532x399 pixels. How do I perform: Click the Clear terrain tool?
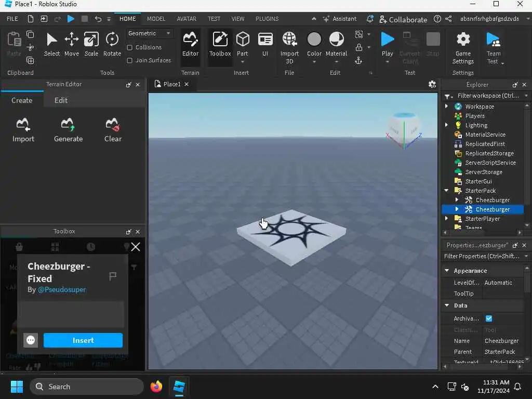point(113,130)
